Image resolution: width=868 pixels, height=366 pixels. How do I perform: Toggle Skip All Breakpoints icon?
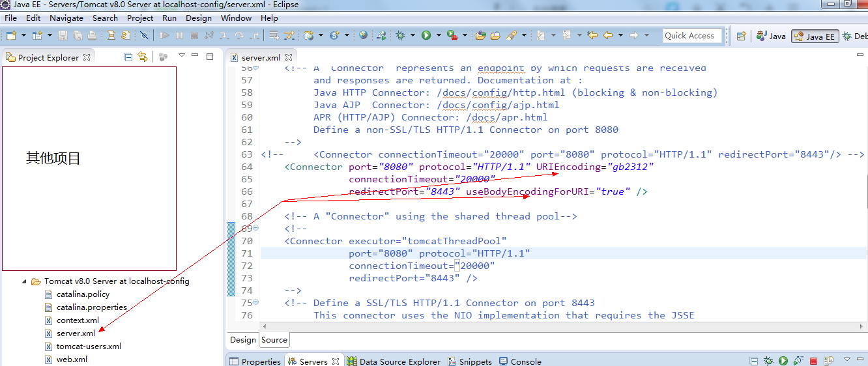(144, 35)
